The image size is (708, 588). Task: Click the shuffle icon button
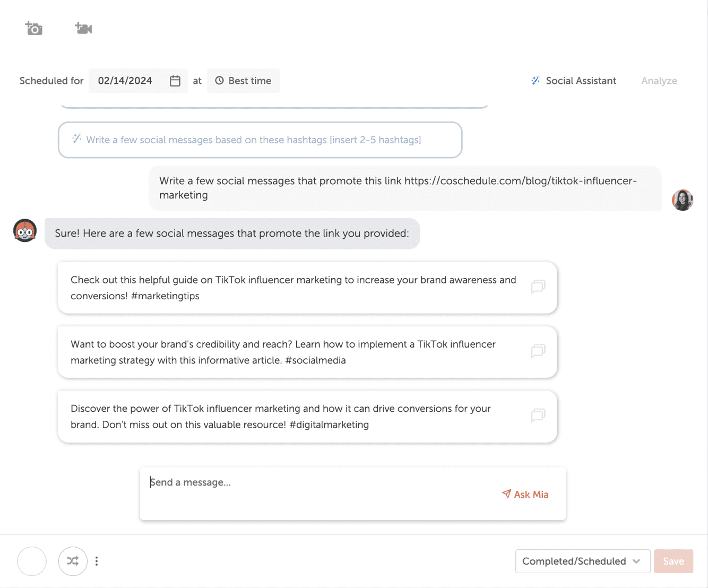73,561
